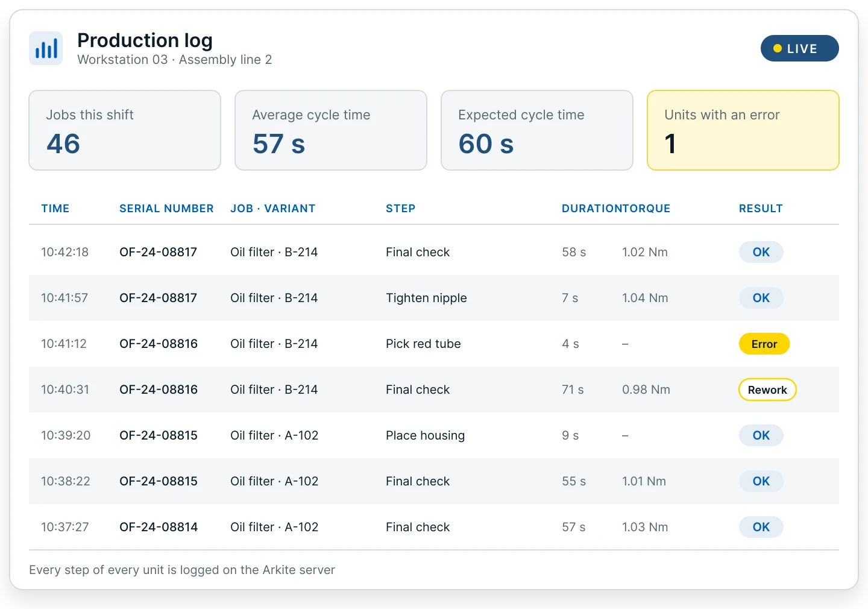The height and width of the screenshot is (609, 868).
Task: Select the 10:38:22 timestamp cell
Action: pyautogui.click(x=66, y=481)
